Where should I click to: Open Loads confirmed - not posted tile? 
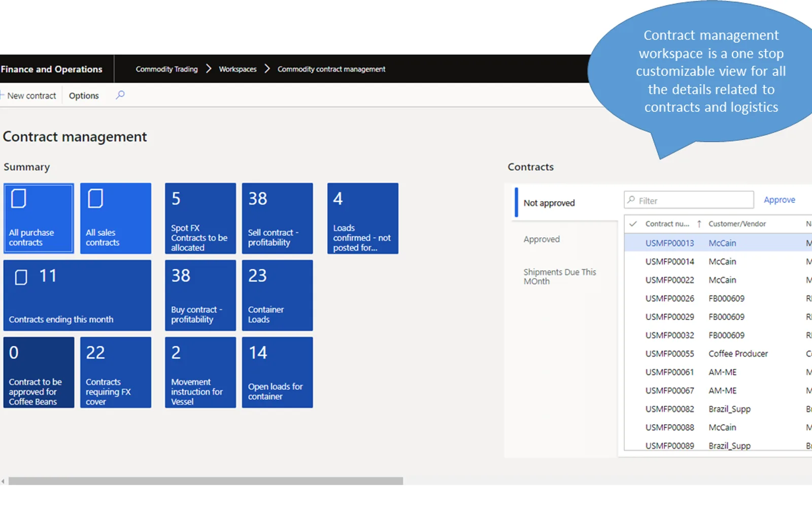coord(363,218)
